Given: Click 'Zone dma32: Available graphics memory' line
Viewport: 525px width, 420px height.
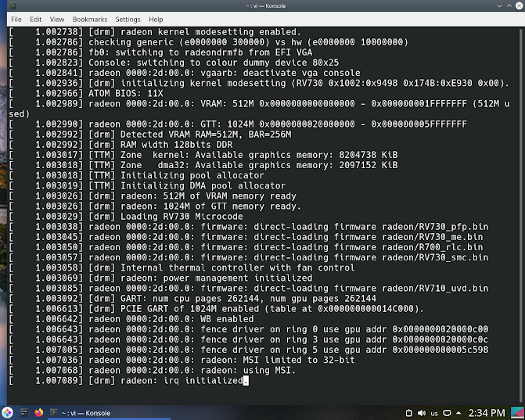Looking at the screenshot, I should pyautogui.click(x=243, y=165).
